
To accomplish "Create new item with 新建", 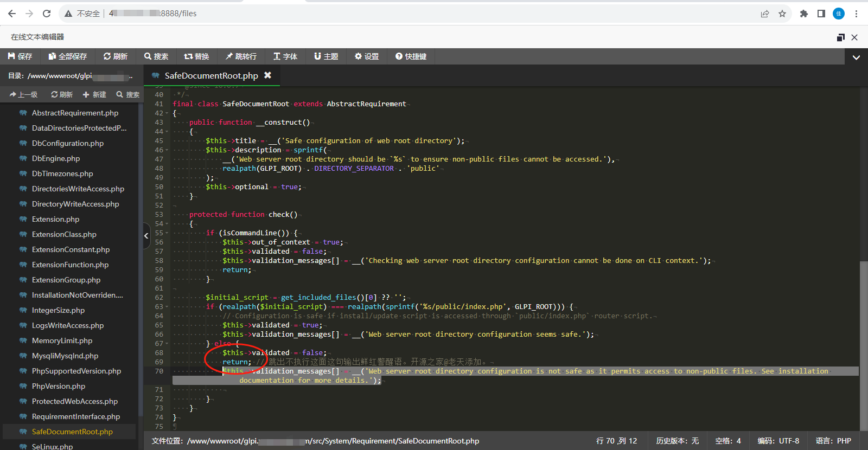I will 94,94.
